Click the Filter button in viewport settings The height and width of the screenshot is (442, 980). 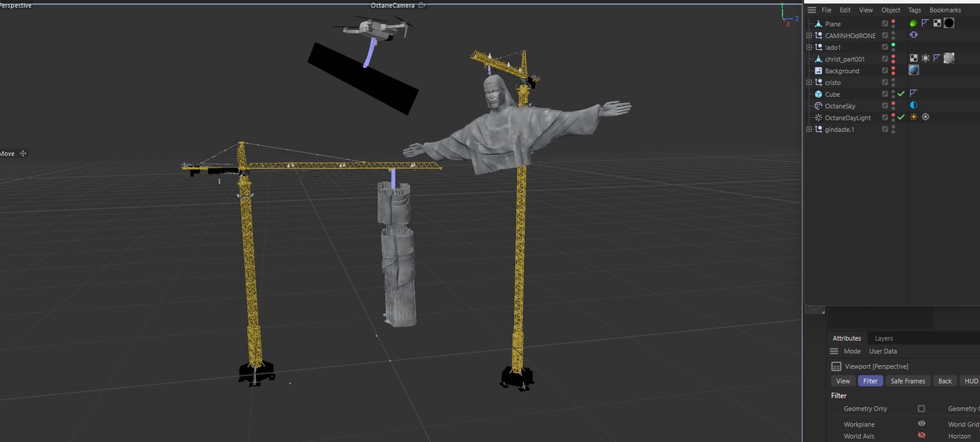coord(870,381)
